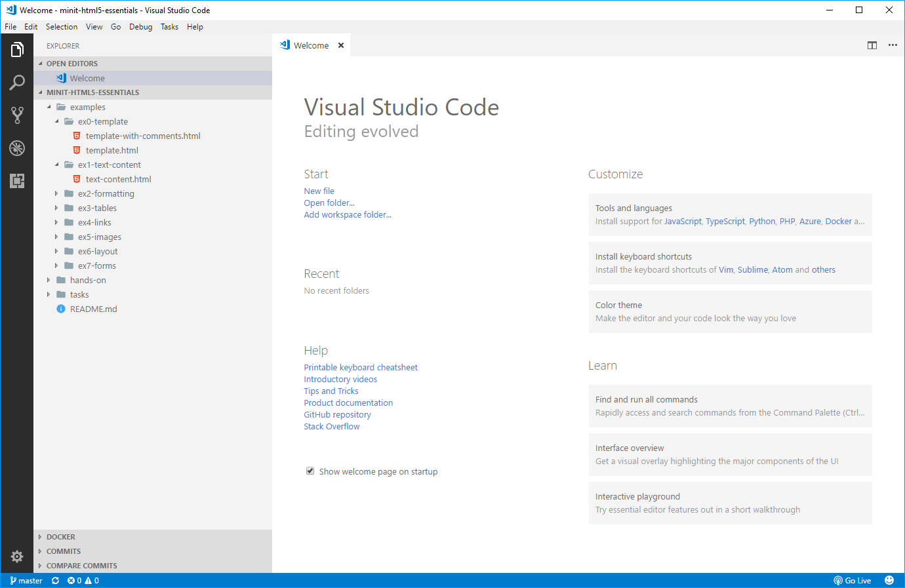Click the split editor icon
905x588 pixels.
click(872, 45)
